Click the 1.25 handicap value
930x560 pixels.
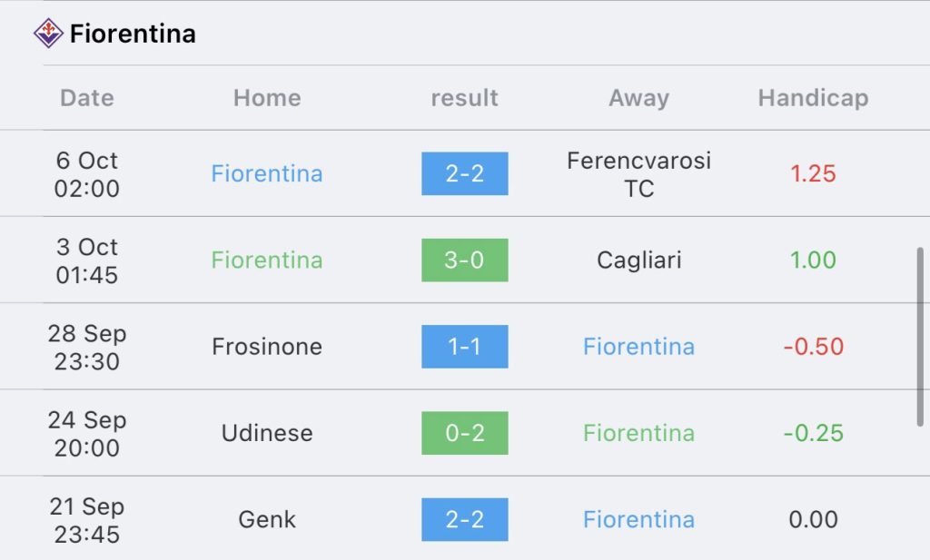[813, 173]
